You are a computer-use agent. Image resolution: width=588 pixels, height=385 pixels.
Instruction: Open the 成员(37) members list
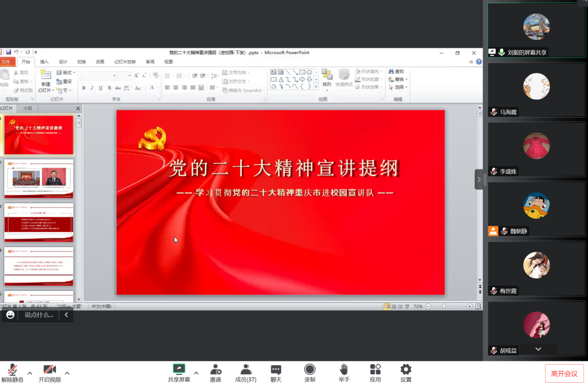[246, 373]
